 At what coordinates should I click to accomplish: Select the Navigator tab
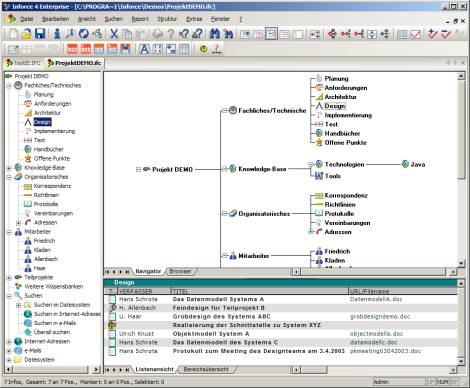point(148,271)
